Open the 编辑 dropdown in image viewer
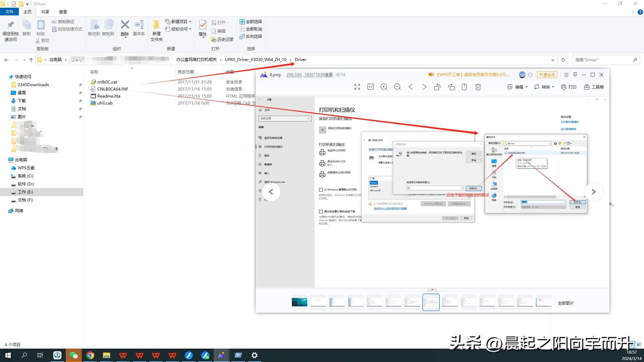 pos(518,87)
